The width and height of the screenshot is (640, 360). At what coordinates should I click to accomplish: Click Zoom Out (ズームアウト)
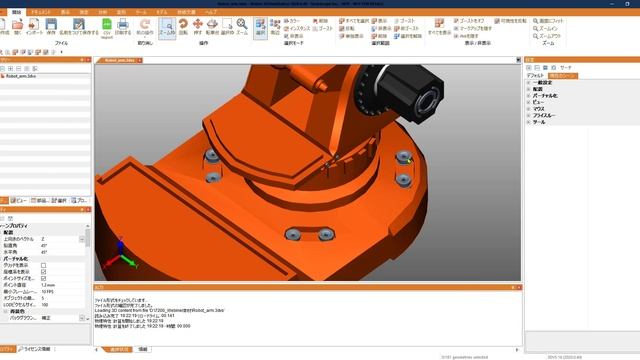pyautogui.click(x=547, y=36)
